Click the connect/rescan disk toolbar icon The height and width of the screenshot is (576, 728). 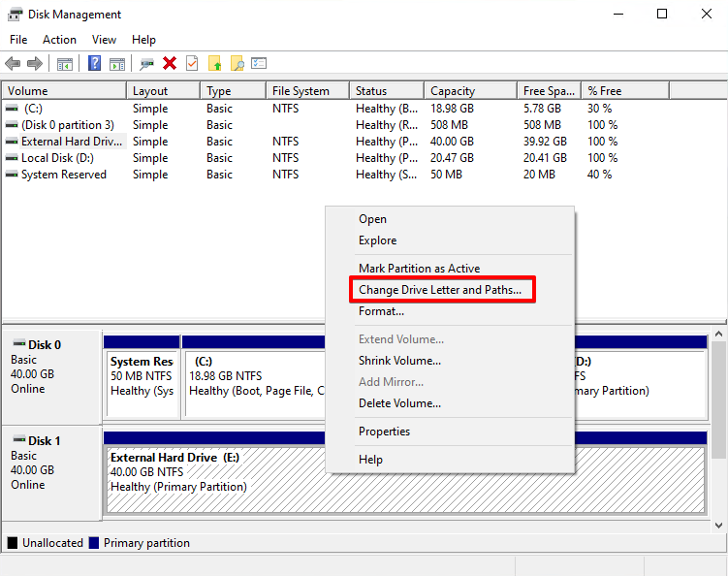coord(146,64)
